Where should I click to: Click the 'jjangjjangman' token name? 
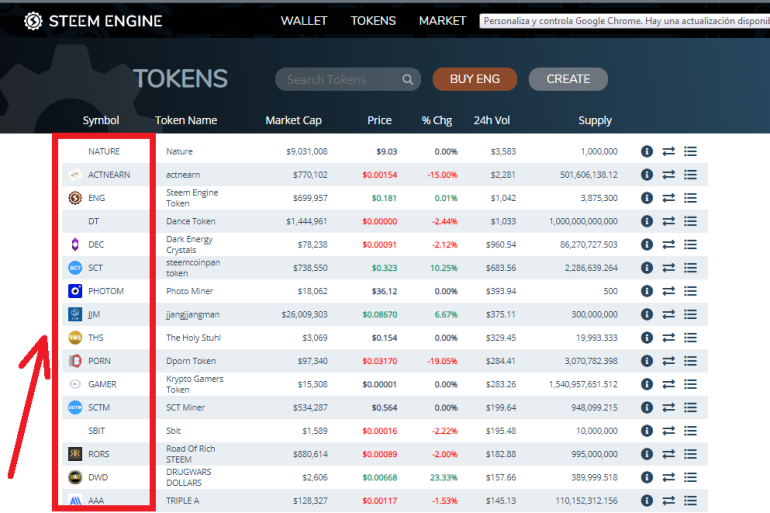192,315
